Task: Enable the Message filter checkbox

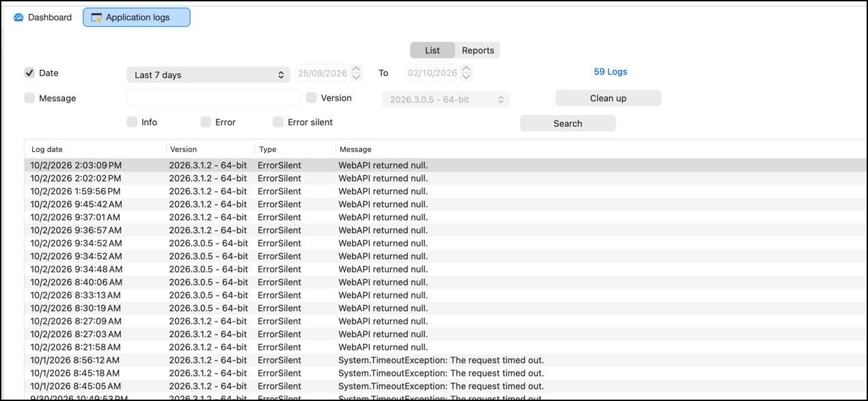Action: pyautogui.click(x=29, y=98)
